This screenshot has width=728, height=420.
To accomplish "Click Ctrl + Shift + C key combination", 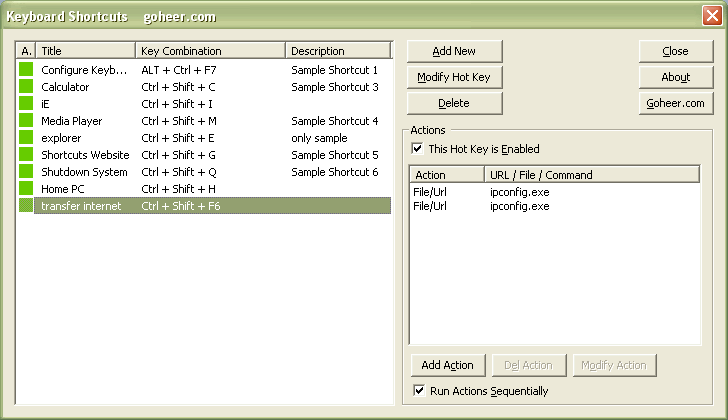I will (x=178, y=87).
